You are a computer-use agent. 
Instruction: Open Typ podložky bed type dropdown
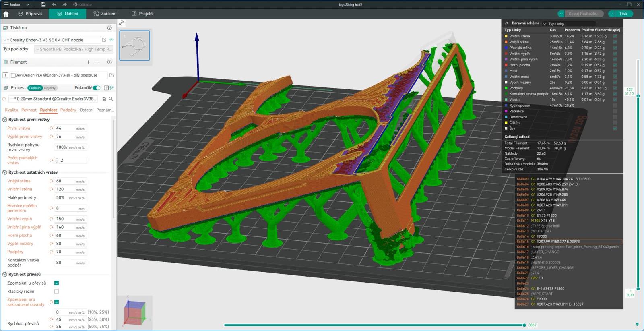pyautogui.click(x=74, y=49)
